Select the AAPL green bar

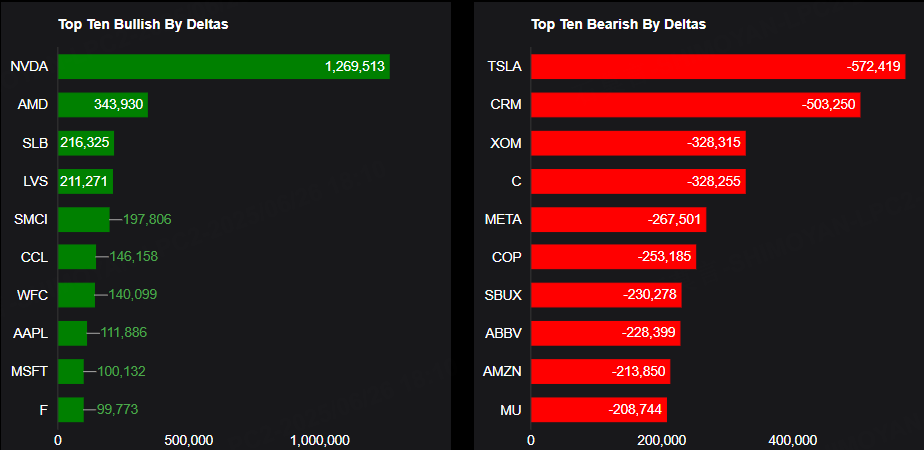pyautogui.click(x=72, y=333)
